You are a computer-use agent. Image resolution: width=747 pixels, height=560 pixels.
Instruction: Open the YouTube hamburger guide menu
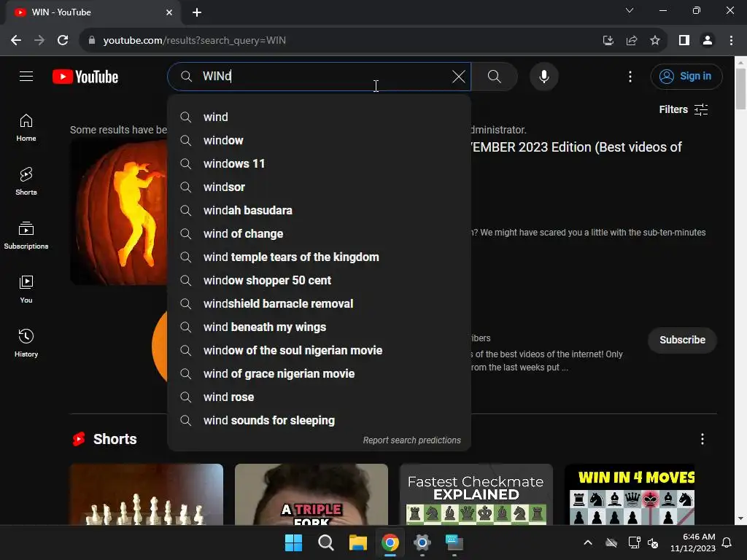point(26,76)
